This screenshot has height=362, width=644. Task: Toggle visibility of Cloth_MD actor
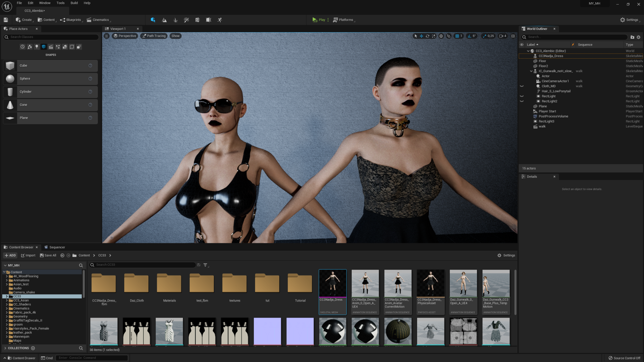coord(522,86)
